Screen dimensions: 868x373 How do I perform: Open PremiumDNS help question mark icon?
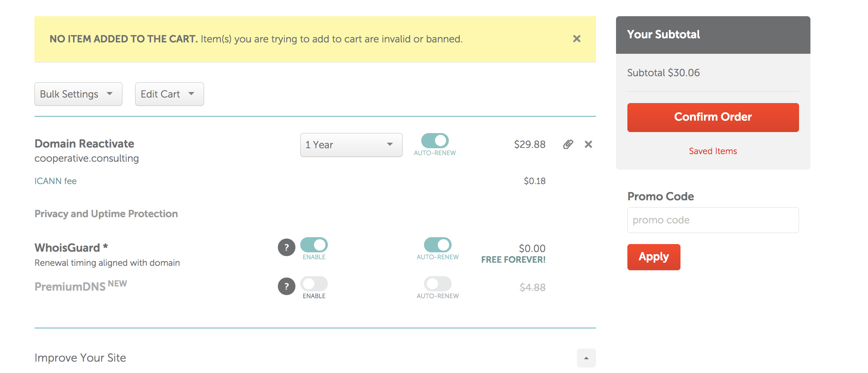(x=286, y=286)
